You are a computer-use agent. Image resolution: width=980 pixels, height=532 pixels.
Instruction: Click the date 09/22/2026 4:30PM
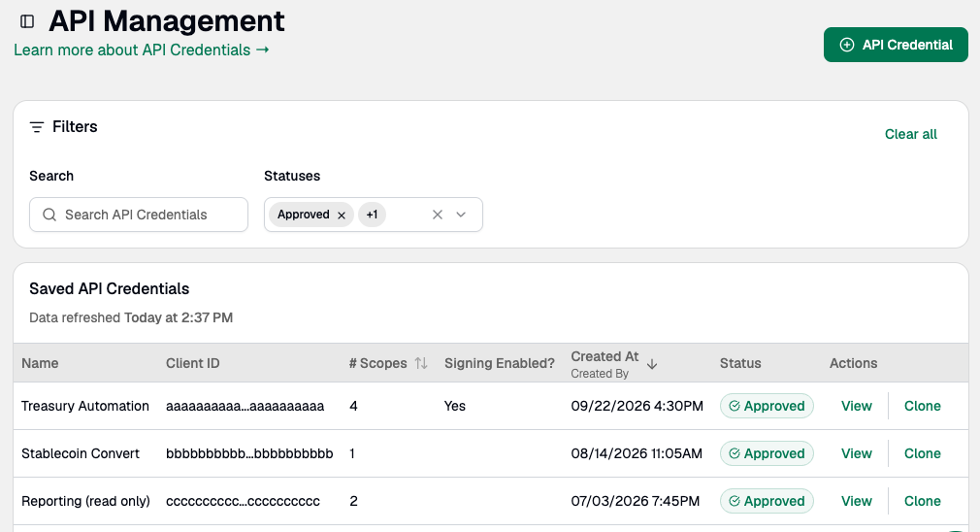[637, 406]
